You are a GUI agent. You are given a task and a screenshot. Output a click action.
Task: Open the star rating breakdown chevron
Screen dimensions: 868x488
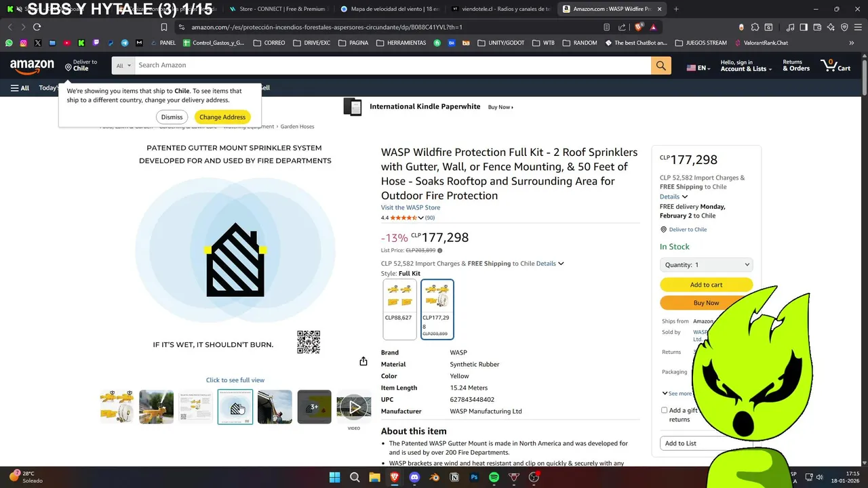tap(420, 218)
